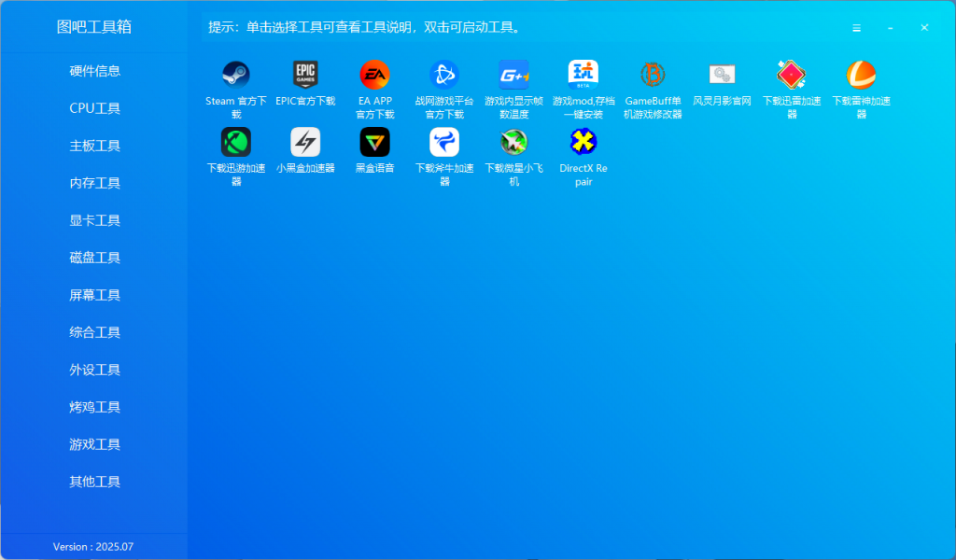Go to the 烤鸡工具 category

point(94,407)
